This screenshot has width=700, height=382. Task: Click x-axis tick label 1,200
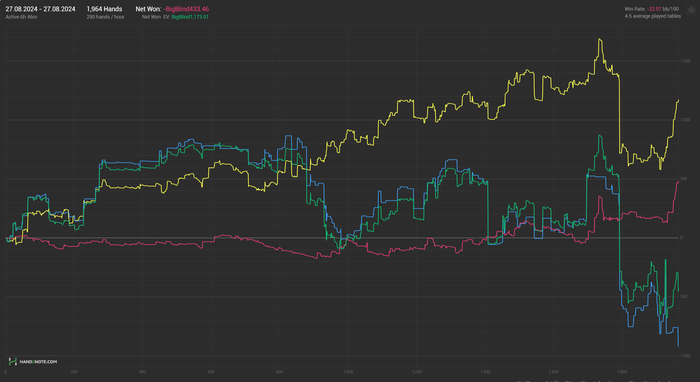(417, 372)
